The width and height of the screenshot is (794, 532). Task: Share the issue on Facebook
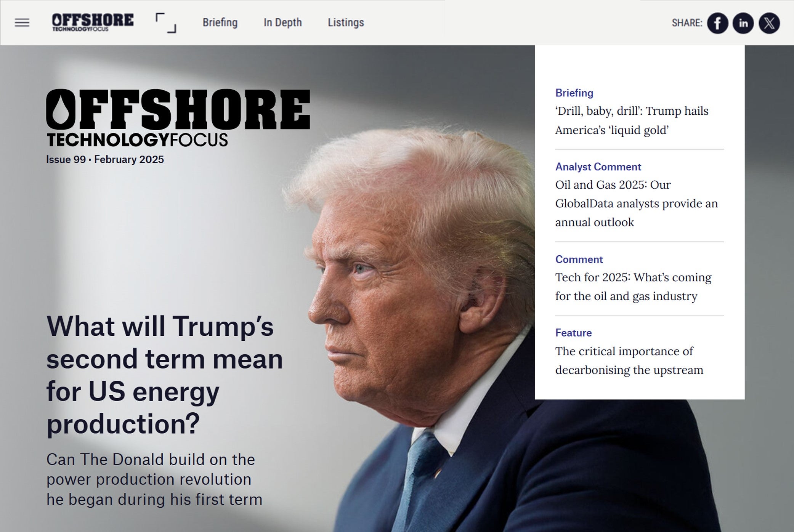pos(717,23)
